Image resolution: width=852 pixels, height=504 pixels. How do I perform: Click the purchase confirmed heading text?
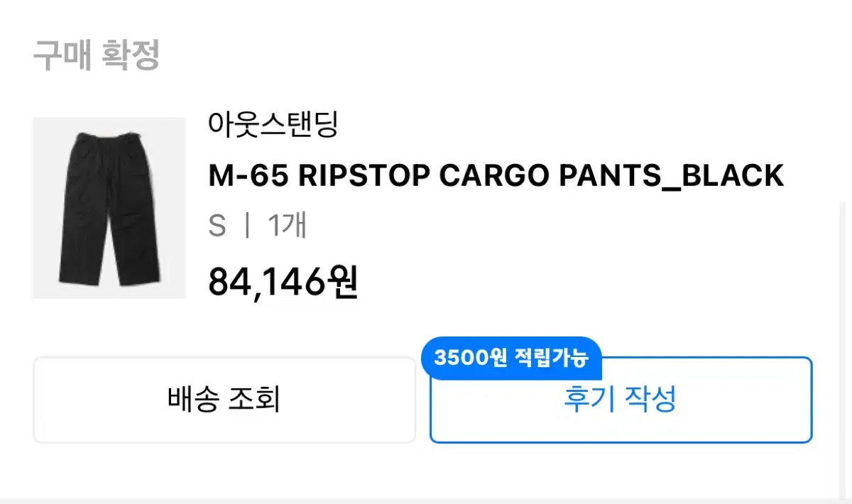(97, 55)
